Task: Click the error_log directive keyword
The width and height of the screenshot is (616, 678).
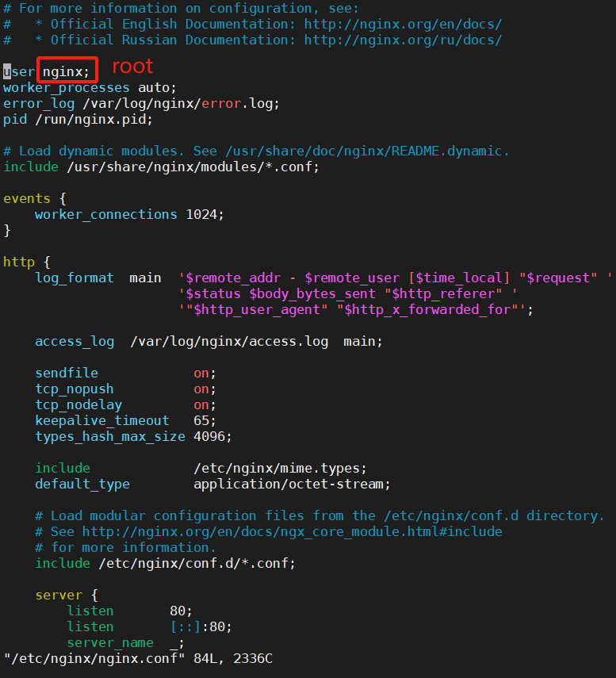Action: click(x=39, y=104)
